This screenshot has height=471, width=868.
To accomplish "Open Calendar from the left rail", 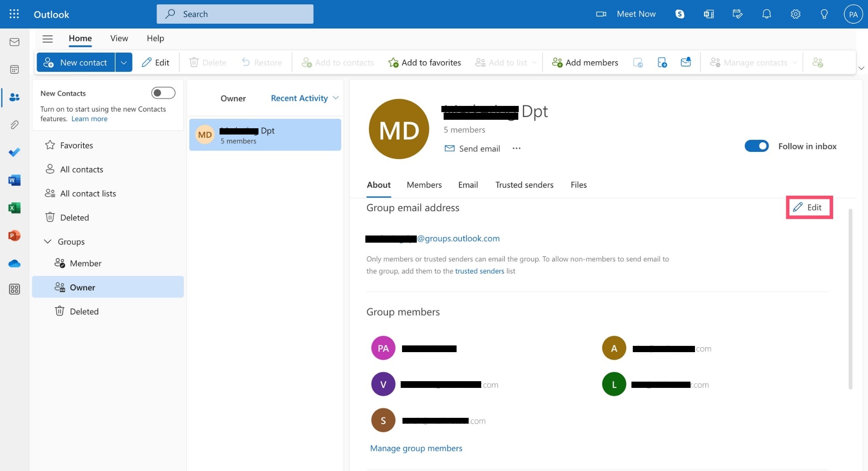I will pos(14,69).
